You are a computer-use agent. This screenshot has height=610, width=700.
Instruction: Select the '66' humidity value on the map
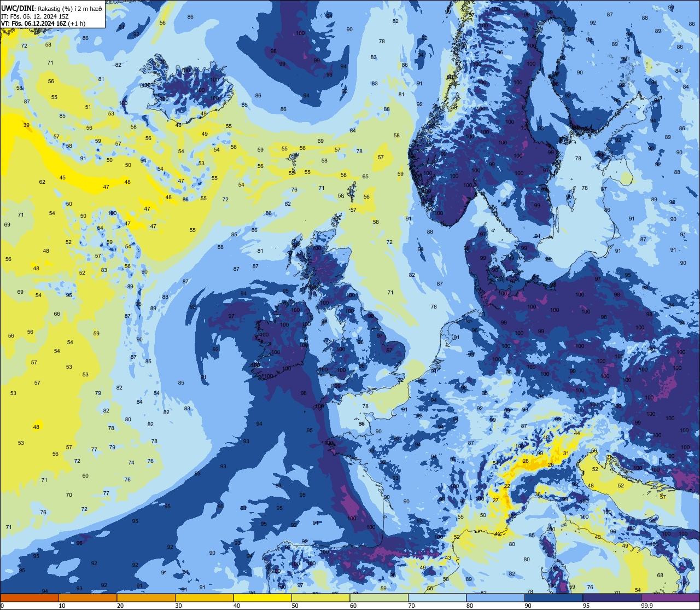pos(57,314)
